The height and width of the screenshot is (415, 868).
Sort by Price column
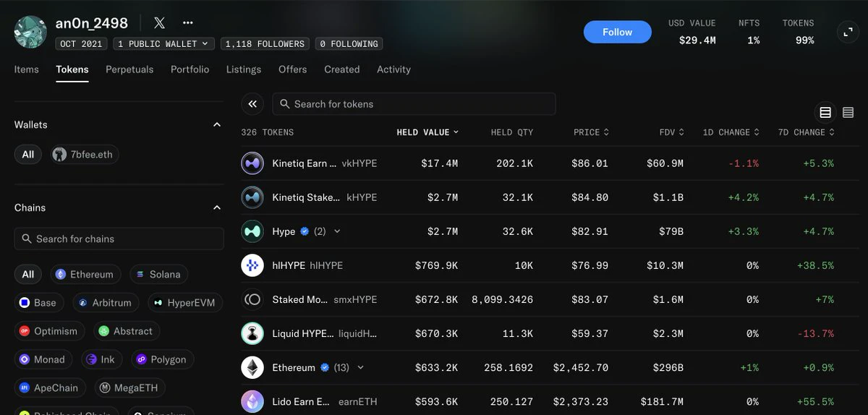click(x=591, y=132)
